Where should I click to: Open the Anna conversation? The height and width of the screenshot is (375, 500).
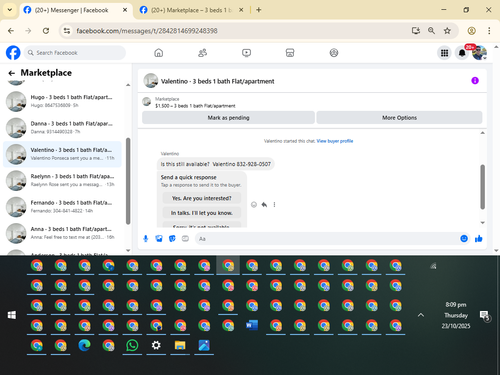pyautogui.click(x=62, y=233)
